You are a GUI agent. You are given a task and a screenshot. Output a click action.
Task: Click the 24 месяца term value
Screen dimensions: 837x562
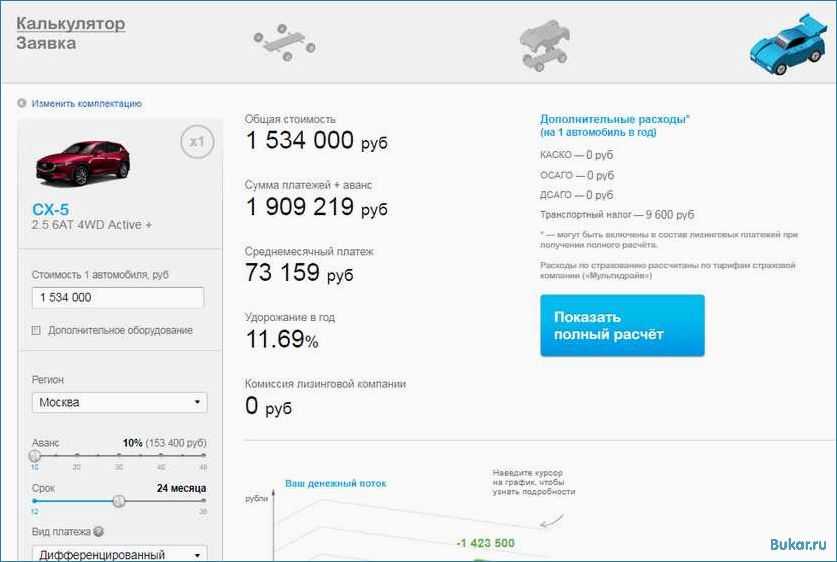coord(181,488)
